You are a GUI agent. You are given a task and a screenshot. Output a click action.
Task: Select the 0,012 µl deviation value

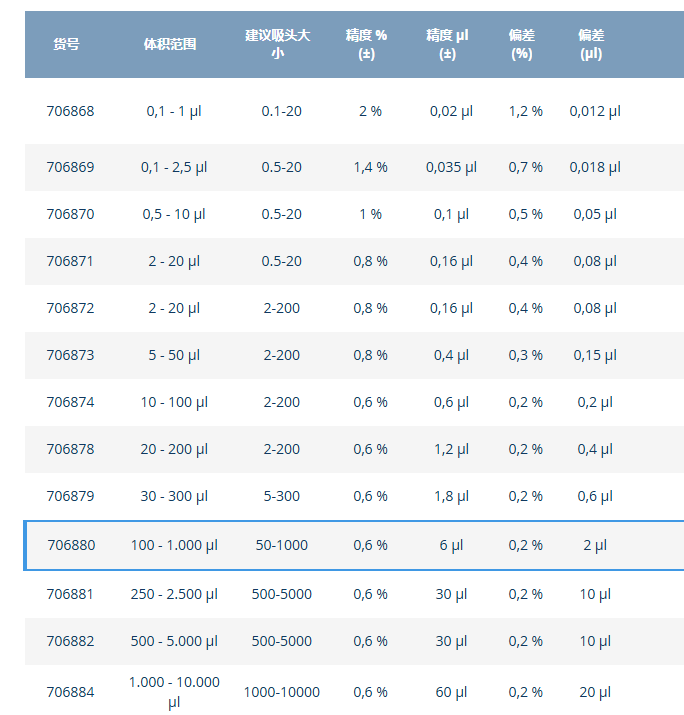point(595,111)
